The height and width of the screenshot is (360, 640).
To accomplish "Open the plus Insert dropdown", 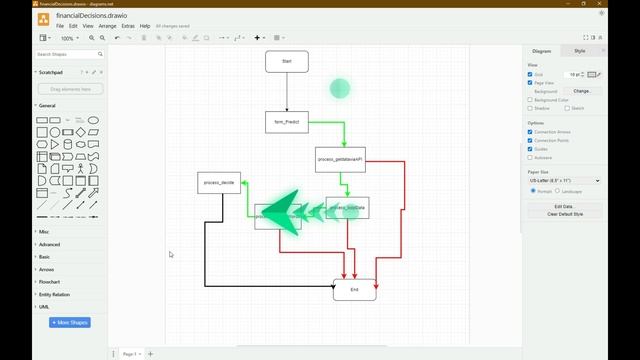I will [x=260, y=38].
